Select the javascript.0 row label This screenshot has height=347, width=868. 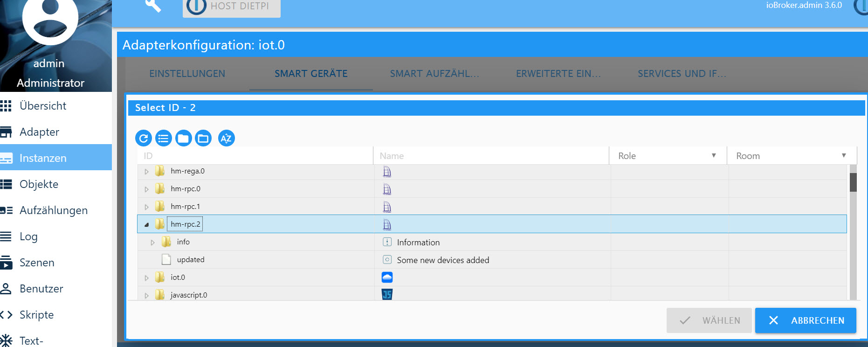point(189,295)
